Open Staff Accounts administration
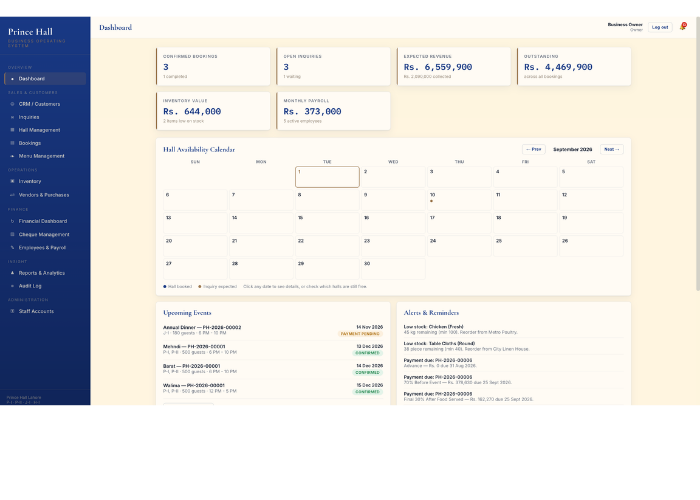The width and height of the screenshot is (700, 500). 45,311
